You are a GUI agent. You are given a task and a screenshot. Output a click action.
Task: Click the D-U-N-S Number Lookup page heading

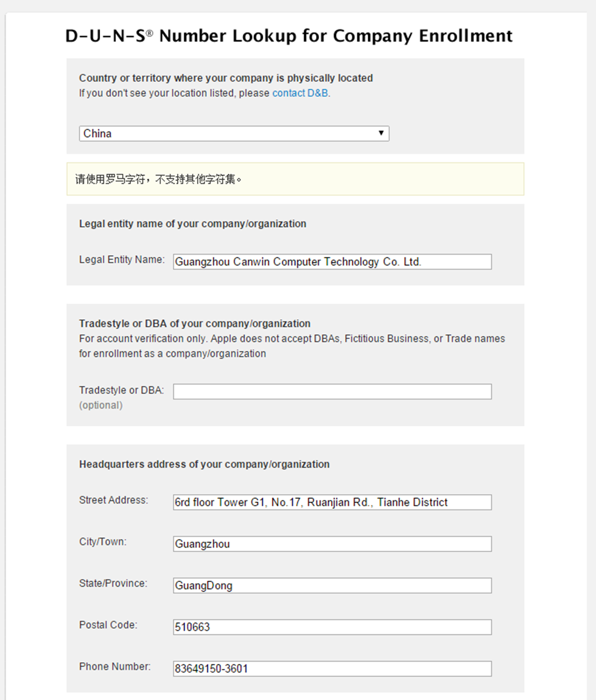[289, 36]
